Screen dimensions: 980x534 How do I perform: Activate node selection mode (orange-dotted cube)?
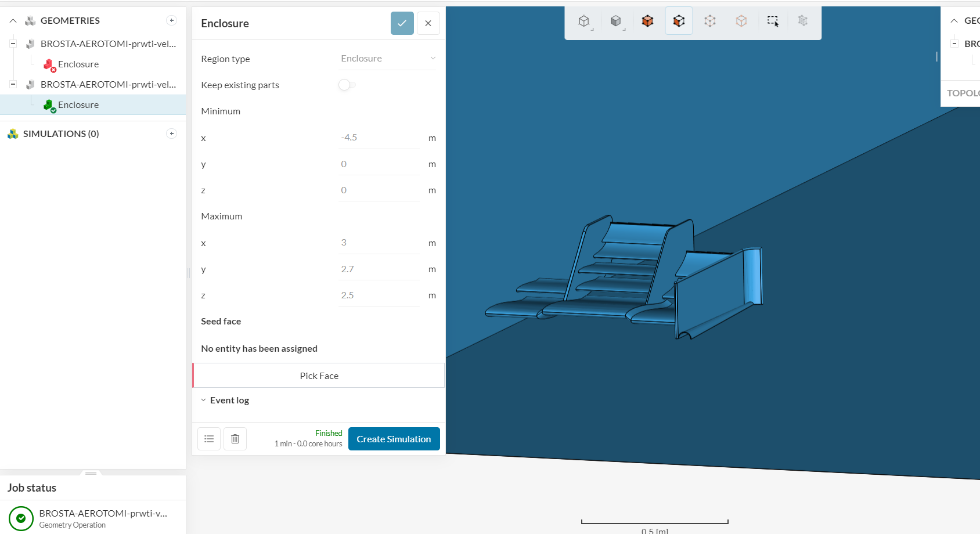point(741,21)
